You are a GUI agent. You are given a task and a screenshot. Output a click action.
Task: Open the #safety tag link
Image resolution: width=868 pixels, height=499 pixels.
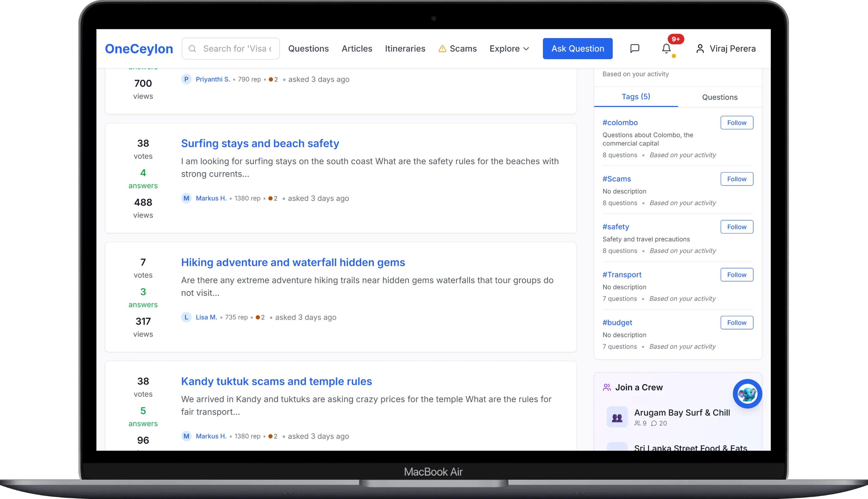(x=616, y=226)
